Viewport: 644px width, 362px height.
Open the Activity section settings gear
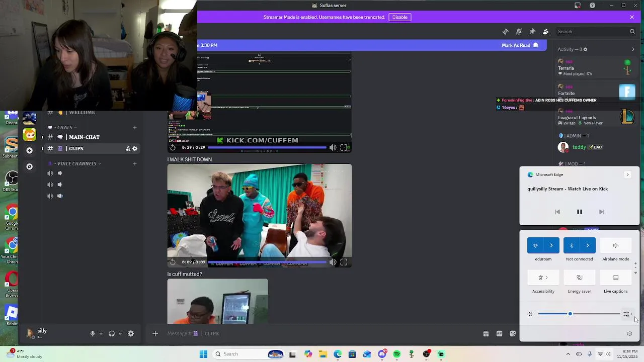coord(585,49)
